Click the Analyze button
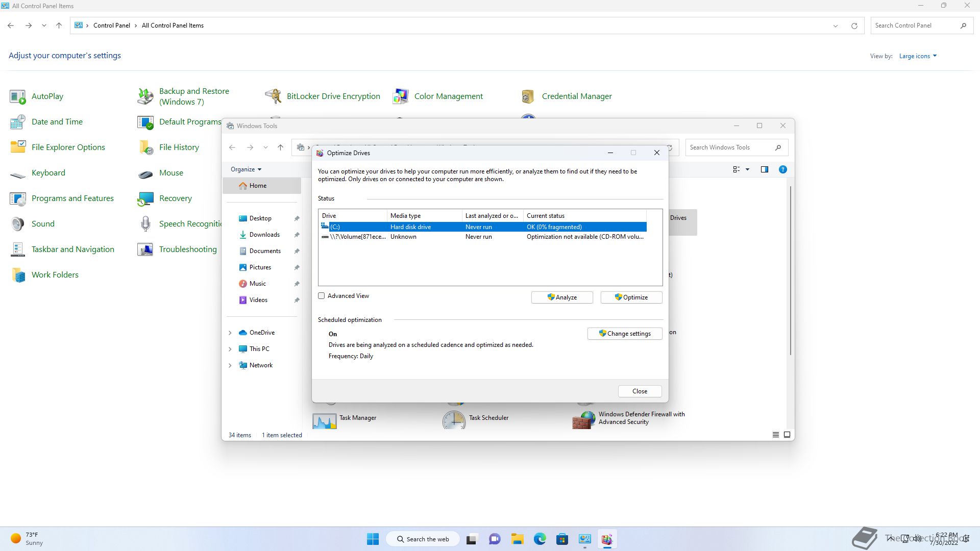The image size is (980, 551). coord(562,297)
